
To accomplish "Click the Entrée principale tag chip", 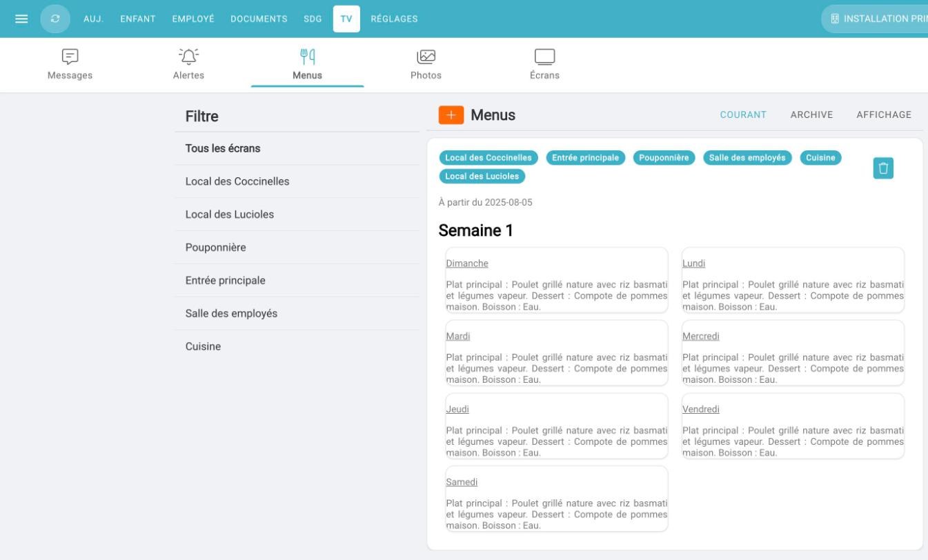I will (x=586, y=158).
